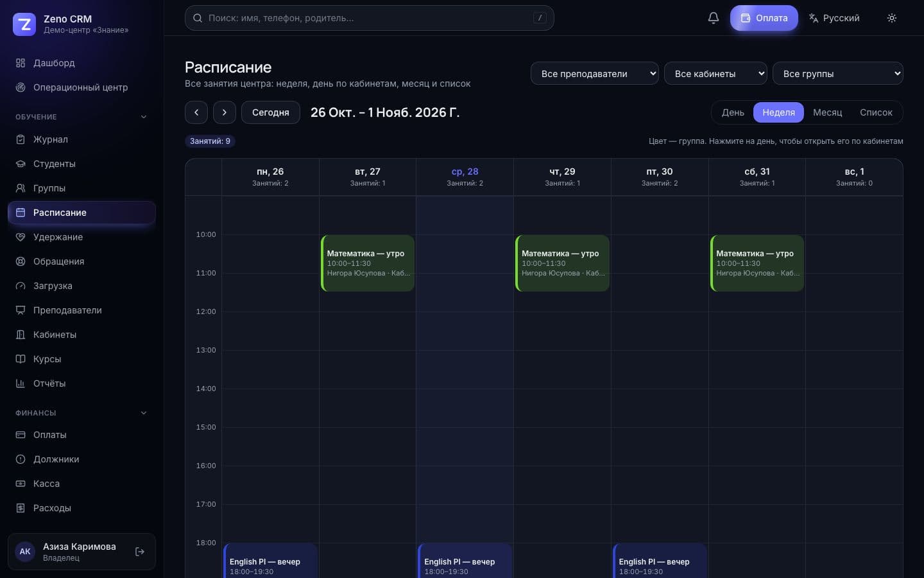Collapse the ОБУЧЕНИЕ section chevron
This screenshot has width=924, height=578.
[x=144, y=117]
